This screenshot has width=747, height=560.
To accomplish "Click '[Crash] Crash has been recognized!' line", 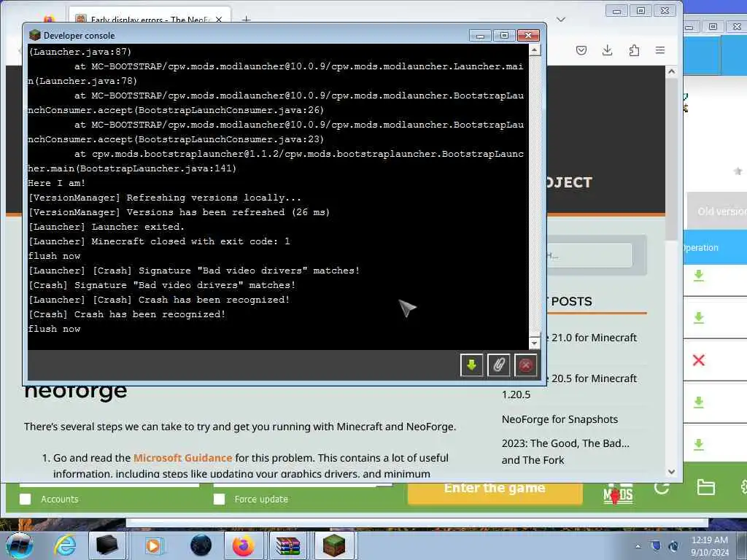I will tap(127, 314).
